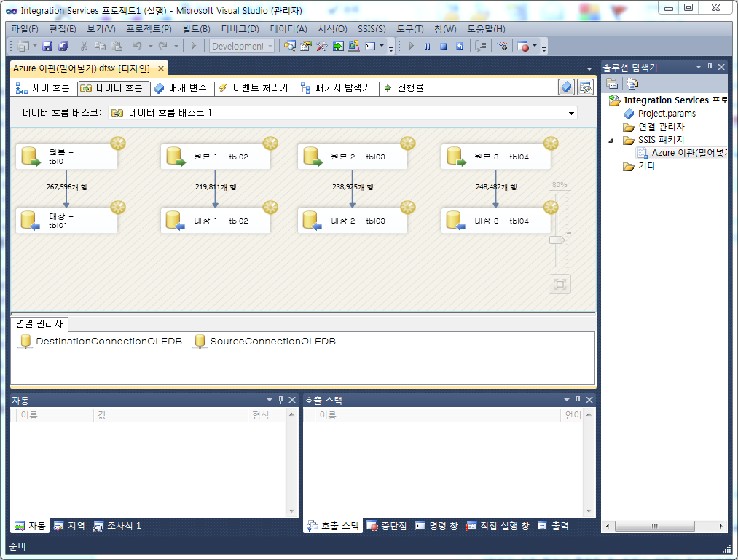This screenshot has width=738, height=560.
Task: Select the 원본 1 - tbl02 source component
Action: coord(216,157)
